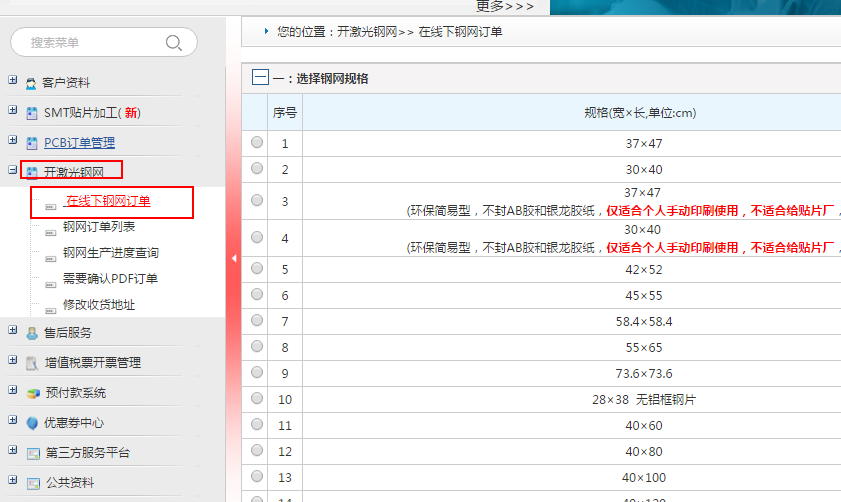Click the 客户资料 person icon
The image size is (841, 502).
[32, 83]
